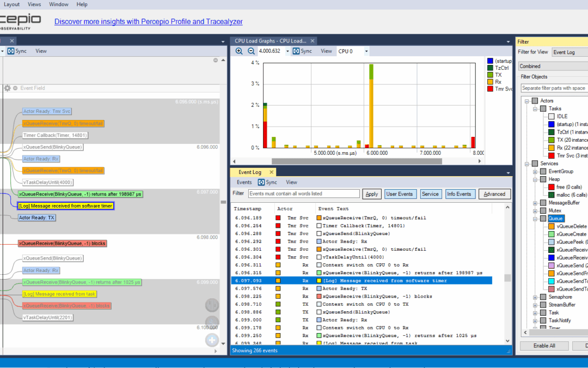Open the Views menu
The height and width of the screenshot is (368, 588).
click(x=34, y=4)
